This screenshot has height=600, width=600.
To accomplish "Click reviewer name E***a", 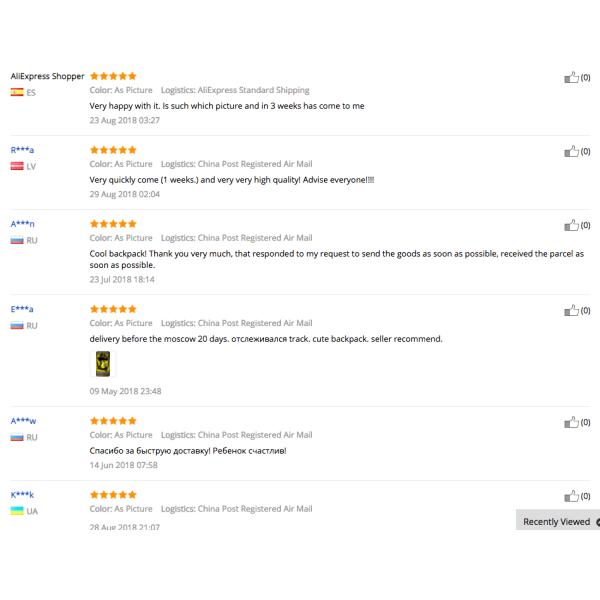I will click(22, 309).
